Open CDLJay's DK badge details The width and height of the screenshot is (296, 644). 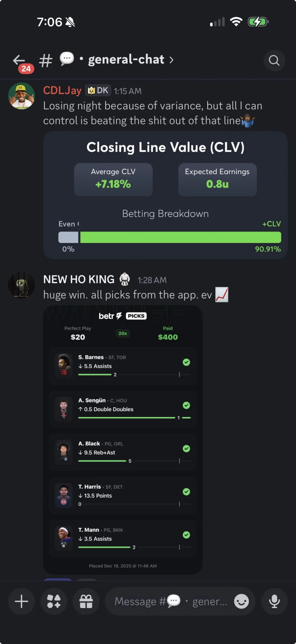98,90
